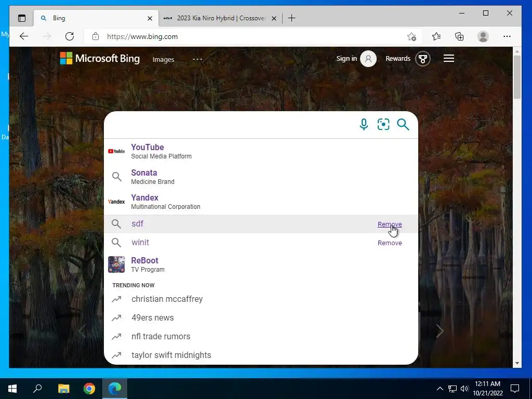Image resolution: width=532 pixels, height=399 pixels.
Task: Select the ReBoot TV Program suggestion
Action: [261, 264]
